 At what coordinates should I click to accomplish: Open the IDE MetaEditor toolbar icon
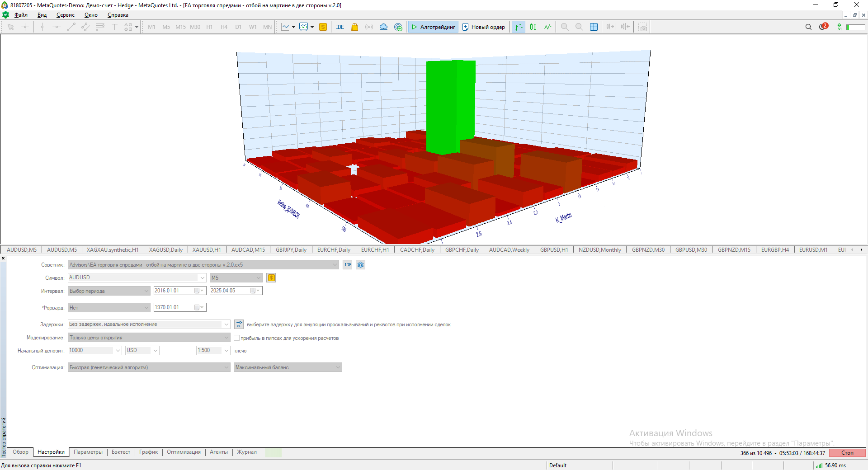pyautogui.click(x=340, y=27)
